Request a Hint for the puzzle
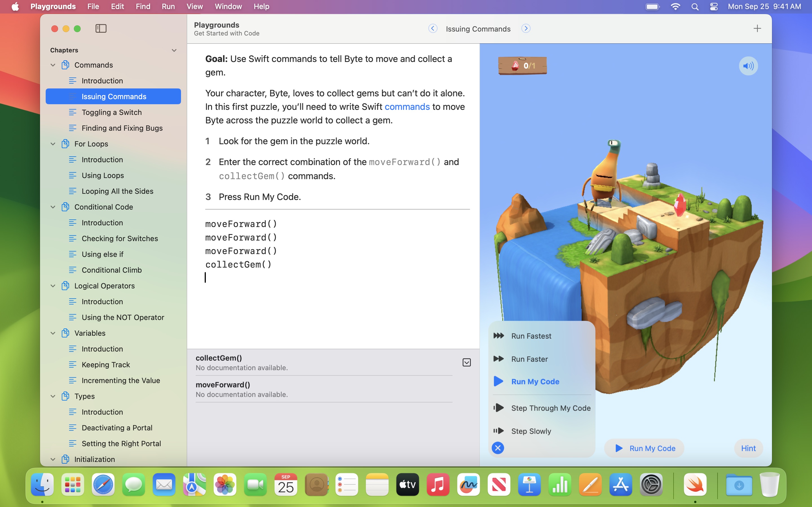 [x=748, y=448]
